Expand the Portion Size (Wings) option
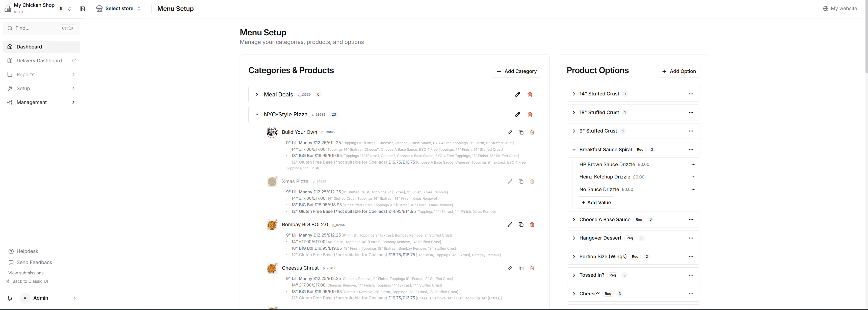Screen dimensions: 868x310 pos(574,257)
